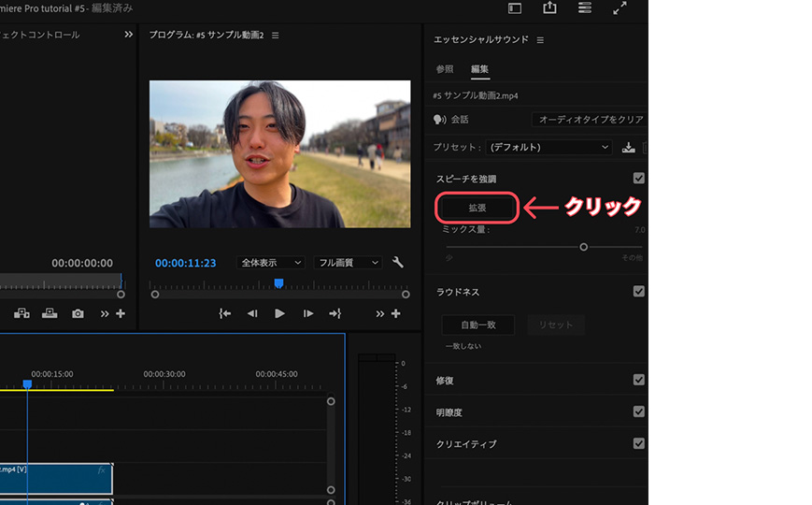Open the workspaces list icon in top bar

point(585,7)
